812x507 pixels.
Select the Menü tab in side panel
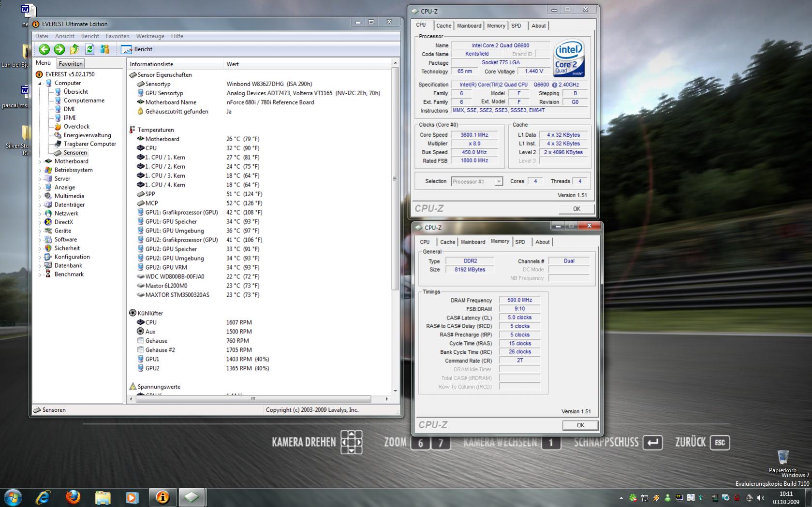pos(44,63)
